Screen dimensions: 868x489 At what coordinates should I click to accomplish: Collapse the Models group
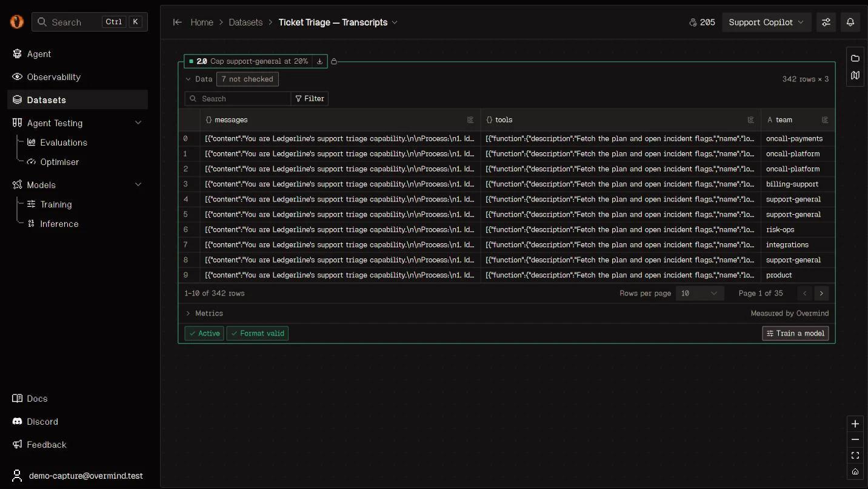point(138,185)
